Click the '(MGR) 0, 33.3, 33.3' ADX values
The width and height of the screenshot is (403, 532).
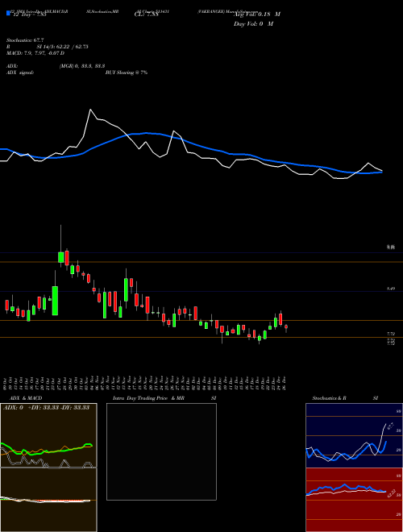click(x=81, y=66)
